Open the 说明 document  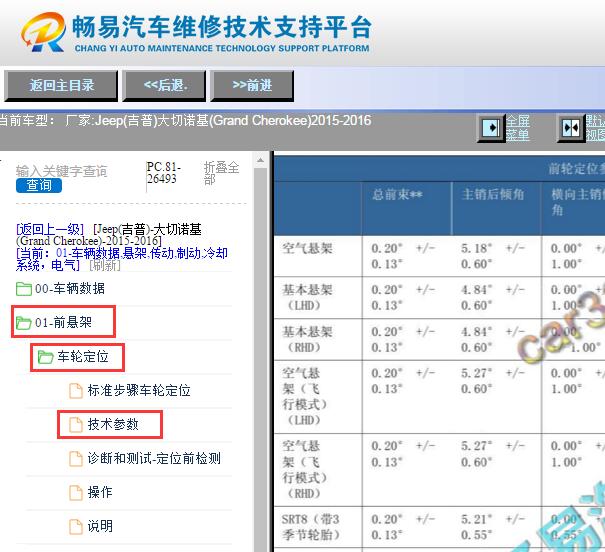pyautogui.click(x=100, y=526)
